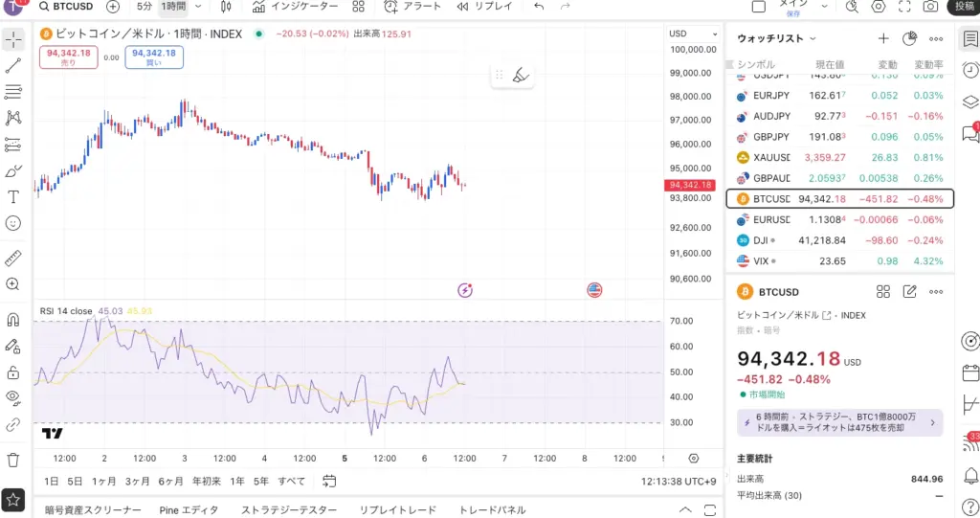Click the 買い buy price button
Screen dimensions: 980x518
pyautogui.click(x=154, y=56)
